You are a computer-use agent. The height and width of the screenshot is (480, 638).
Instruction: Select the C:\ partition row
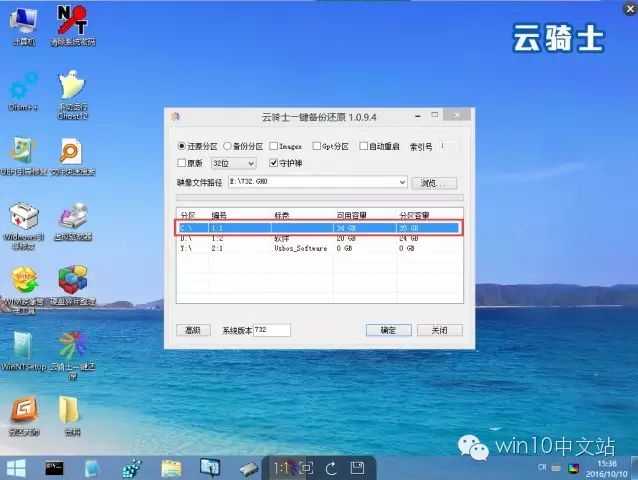coord(319,228)
